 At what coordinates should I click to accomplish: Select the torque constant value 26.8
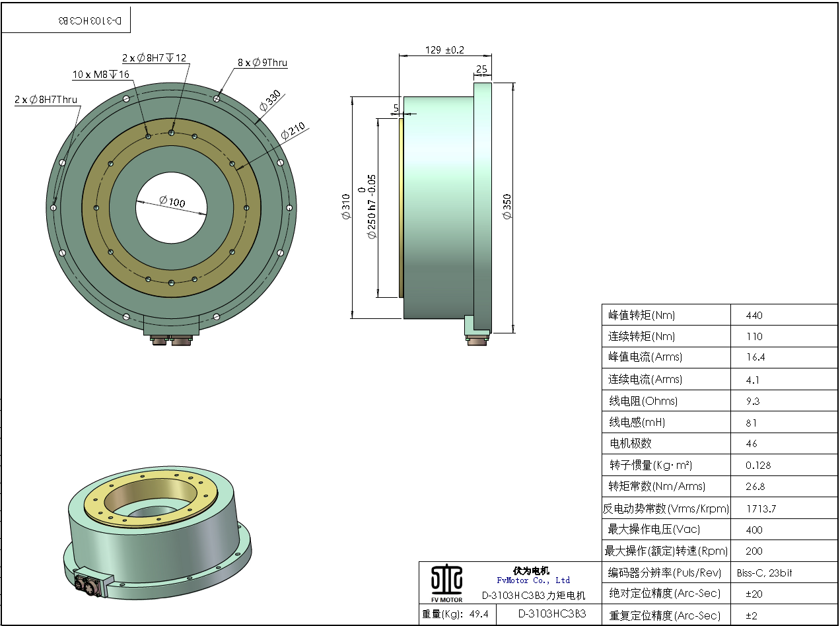click(755, 487)
